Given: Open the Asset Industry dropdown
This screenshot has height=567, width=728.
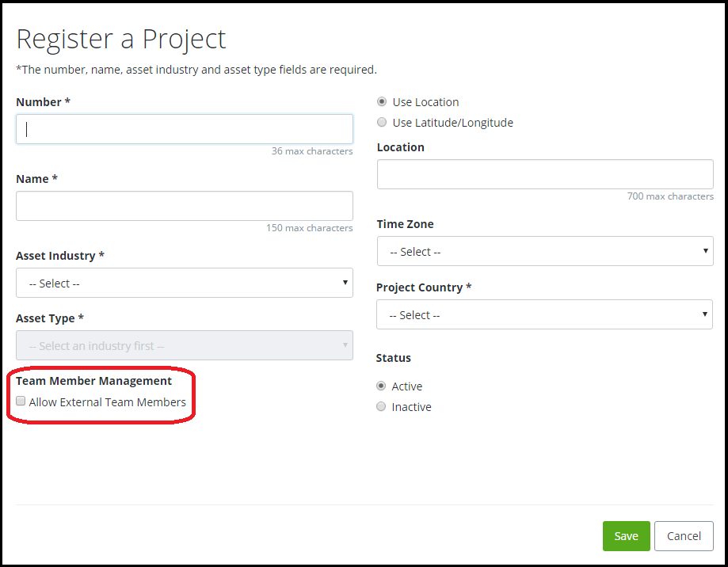Looking at the screenshot, I should point(185,283).
